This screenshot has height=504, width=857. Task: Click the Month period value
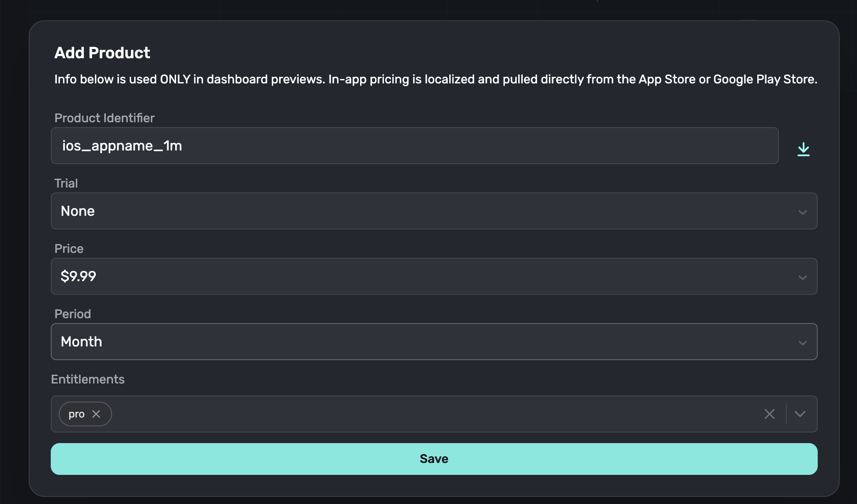point(81,341)
